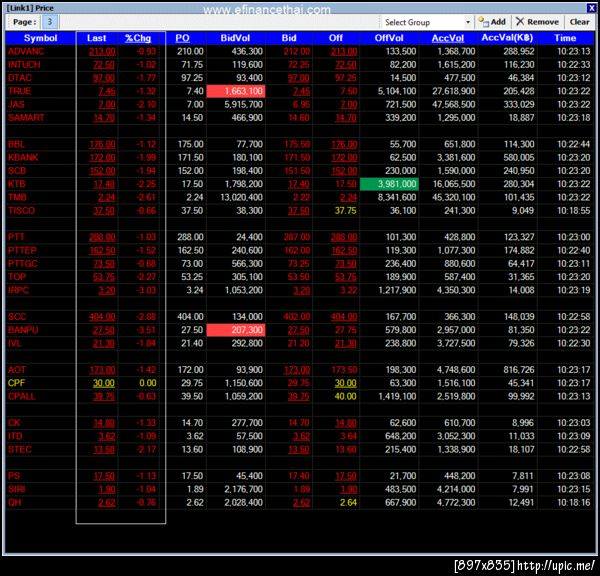Click the Clear button

[x=579, y=22]
